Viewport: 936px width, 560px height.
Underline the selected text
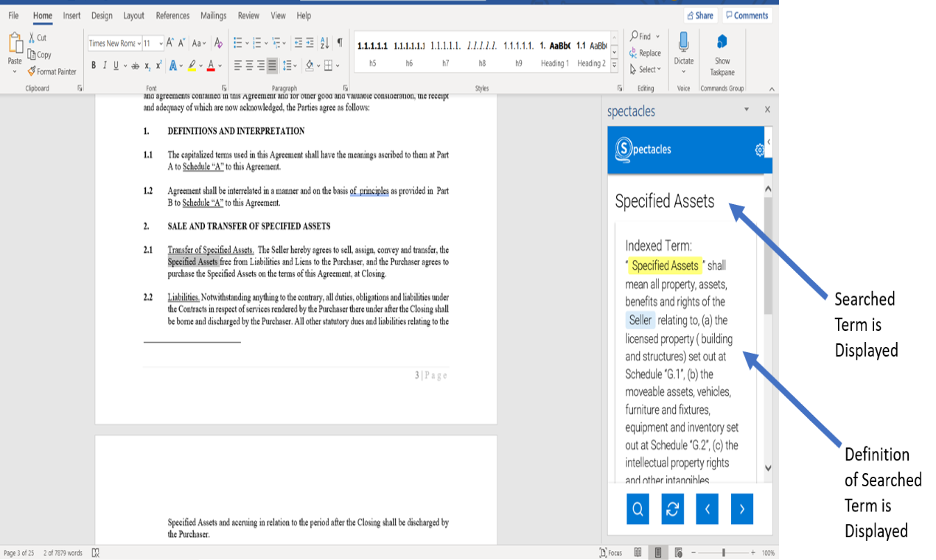pos(116,66)
